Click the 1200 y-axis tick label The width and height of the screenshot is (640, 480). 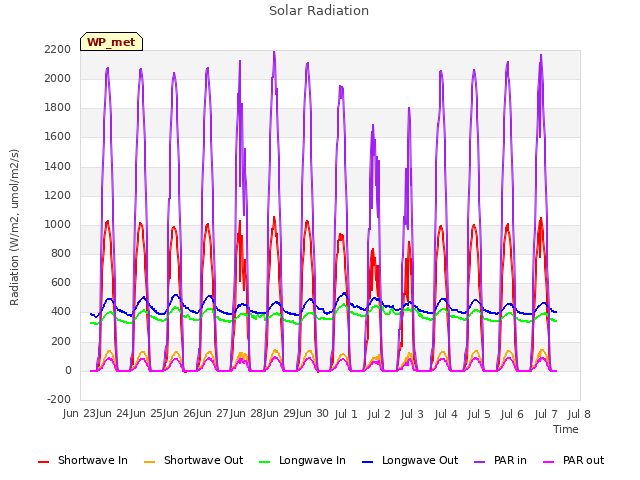coord(58,196)
